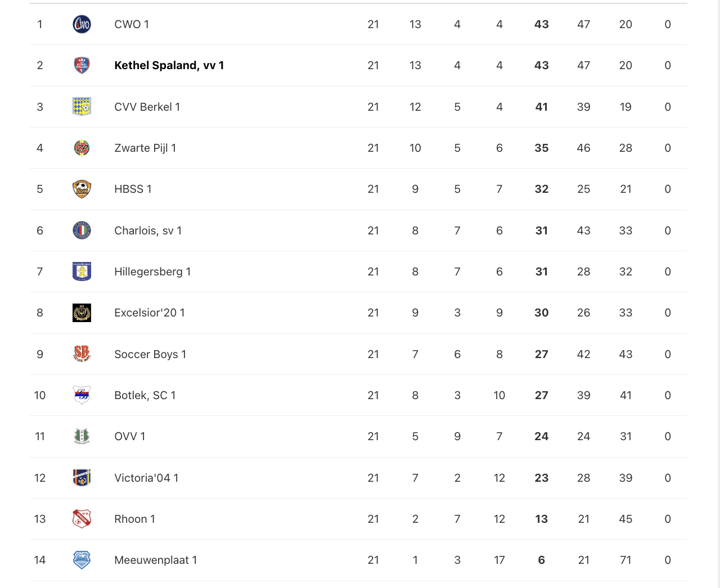Click the Botlek SC shield logo
Image resolution: width=720 pixels, height=588 pixels.
pyautogui.click(x=82, y=395)
